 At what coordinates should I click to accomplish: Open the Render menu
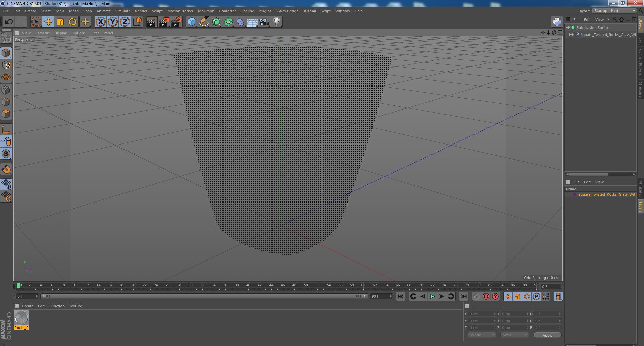click(x=141, y=11)
